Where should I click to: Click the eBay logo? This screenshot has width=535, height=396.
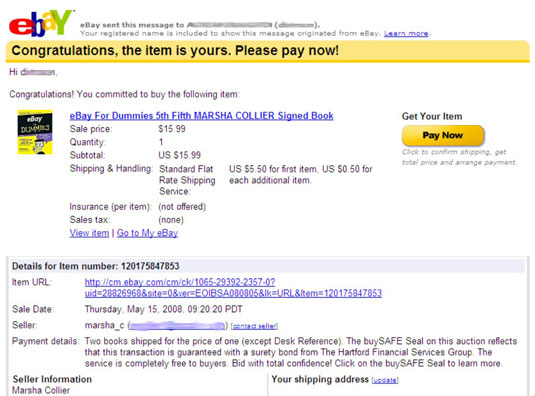[x=42, y=23]
